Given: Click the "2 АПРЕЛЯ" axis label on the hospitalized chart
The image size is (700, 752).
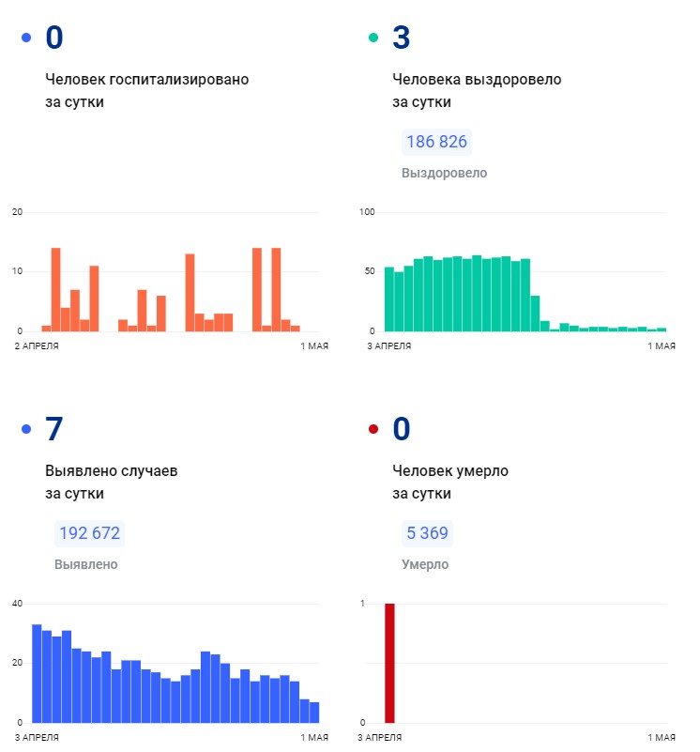Looking at the screenshot, I should [37, 346].
